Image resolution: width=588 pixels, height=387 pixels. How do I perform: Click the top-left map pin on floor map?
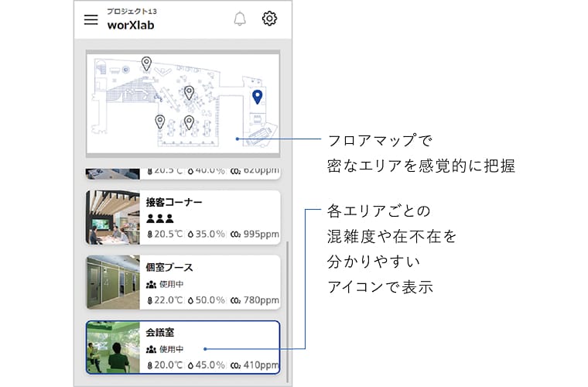(x=146, y=63)
